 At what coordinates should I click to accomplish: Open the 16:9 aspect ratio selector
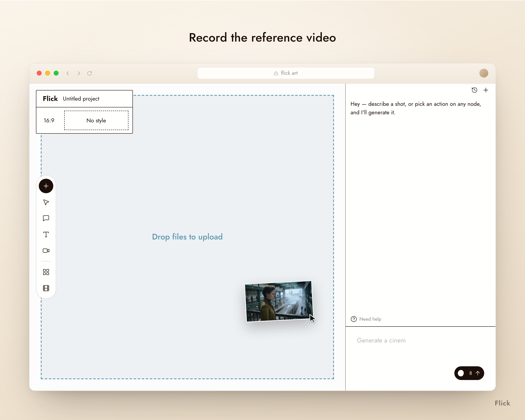(x=49, y=121)
